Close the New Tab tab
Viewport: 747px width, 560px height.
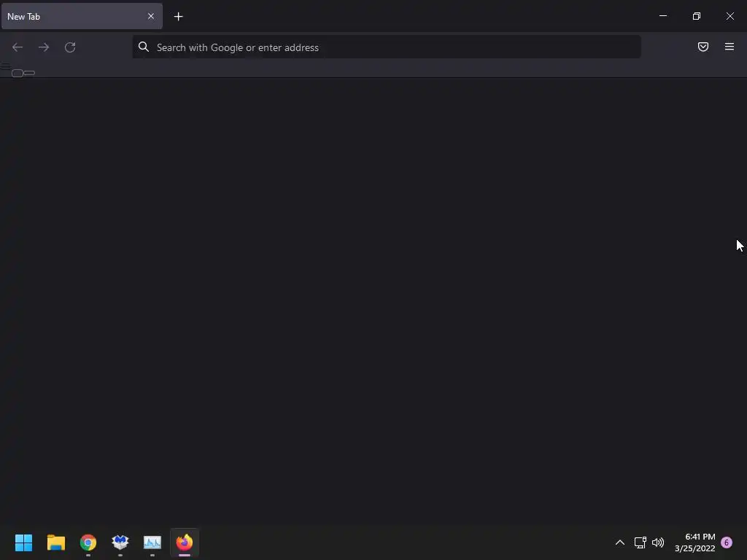[151, 16]
